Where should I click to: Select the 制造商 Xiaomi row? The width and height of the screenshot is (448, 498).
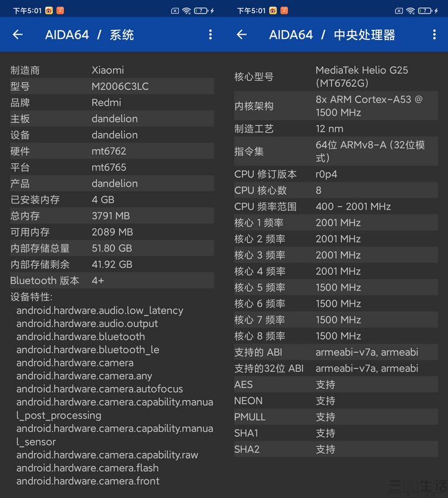(112, 70)
